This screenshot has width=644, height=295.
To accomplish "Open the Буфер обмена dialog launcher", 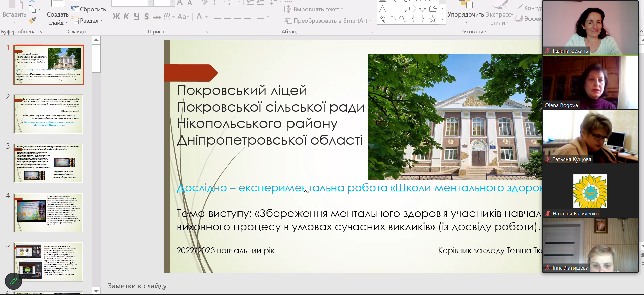I will click(41, 32).
